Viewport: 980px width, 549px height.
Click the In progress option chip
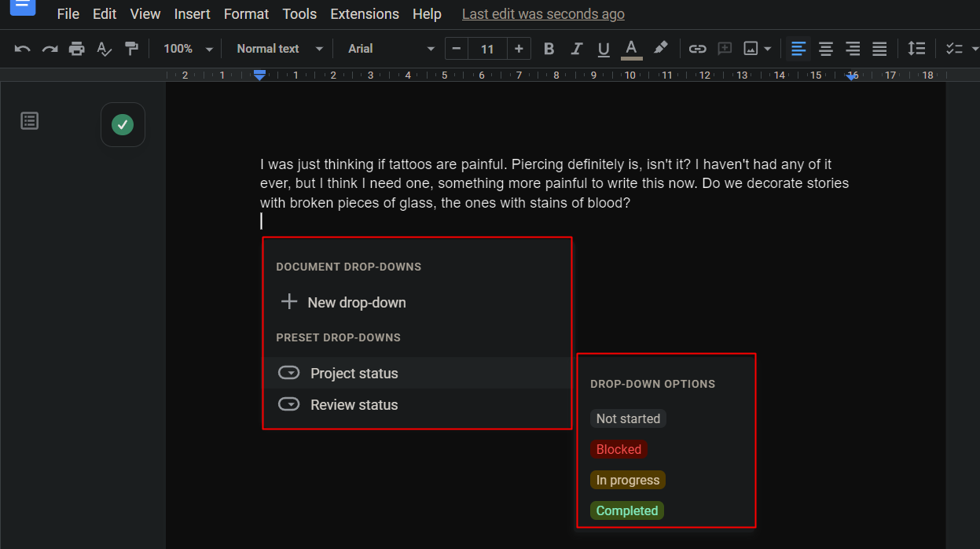tap(628, 480)
